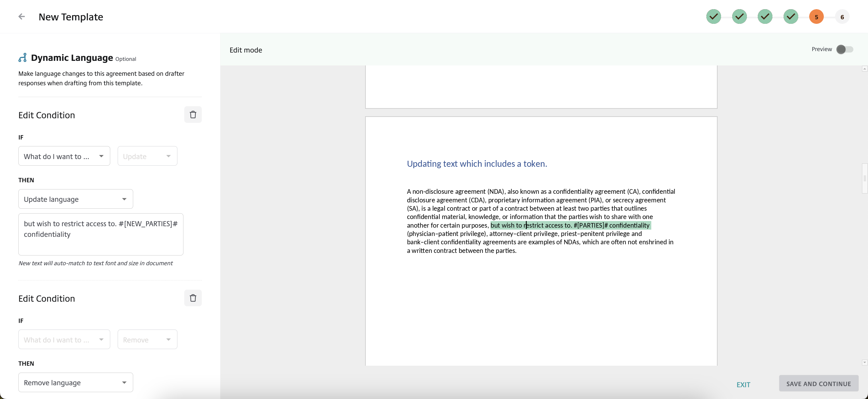
Task: Open first condition's 'What do I want to' dropdown
Action: pyautogui.click(x=64, y=156)
